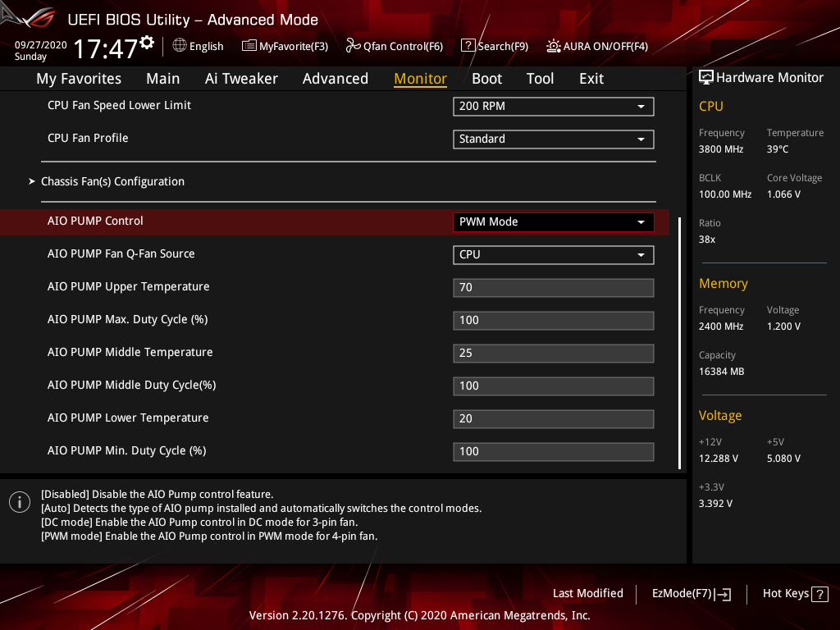Click English language selector
Image resolution: width=840 pixels, height=630 pixels.
tap(206, 47)
